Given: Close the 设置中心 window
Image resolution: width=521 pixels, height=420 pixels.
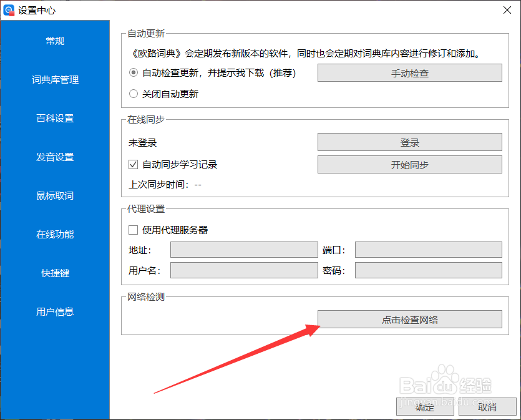Looking at the screenshot, I should pyautogui.click(x=507, y=10).
